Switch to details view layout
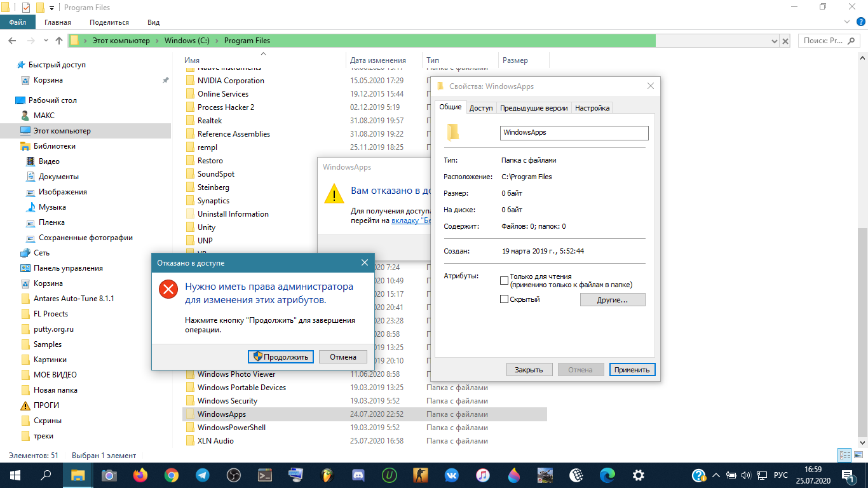The height and width of the screenshot is (488, 868). click(x=844, y=455)
